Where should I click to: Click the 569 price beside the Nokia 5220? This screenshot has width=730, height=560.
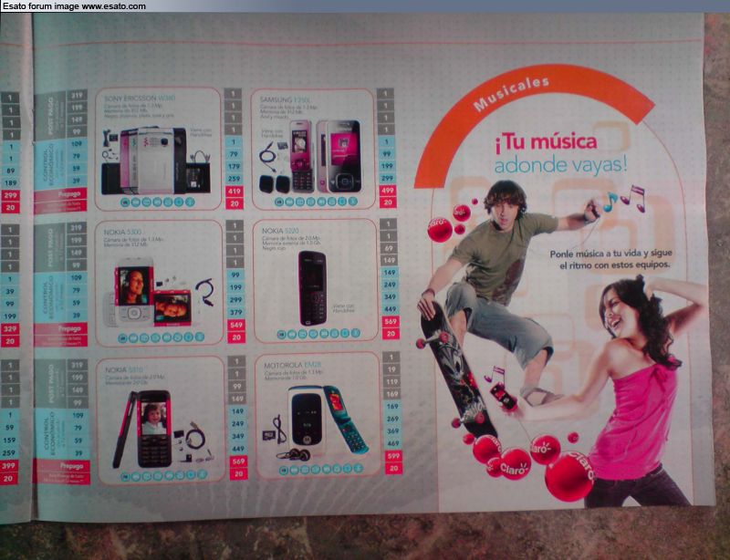pos(391,321)
